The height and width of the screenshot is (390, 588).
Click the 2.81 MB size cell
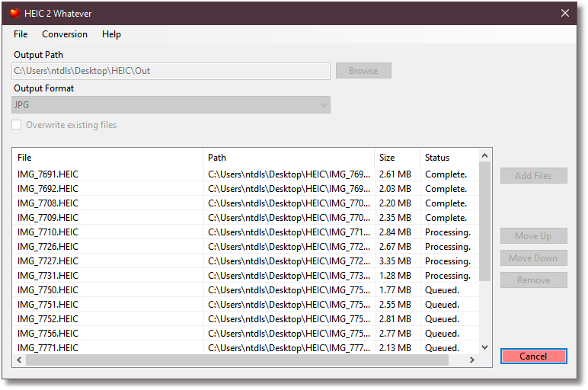395,319
